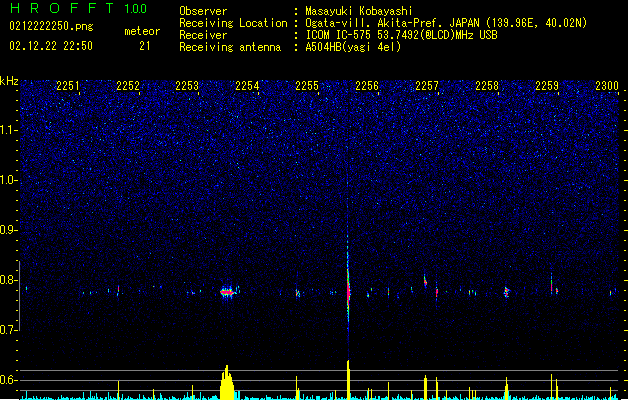Image resolution: width=629 pixels, height=400 pixels.
Task: Click the meteor label
Action: tap(142, 31)
